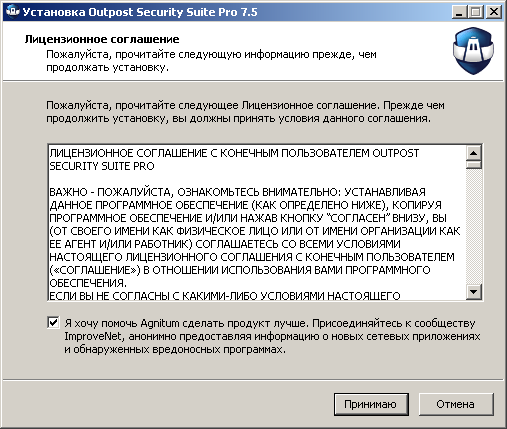Close the installer with the X button
Viewport: 507px width, 429px height.
tap(494, 12)
